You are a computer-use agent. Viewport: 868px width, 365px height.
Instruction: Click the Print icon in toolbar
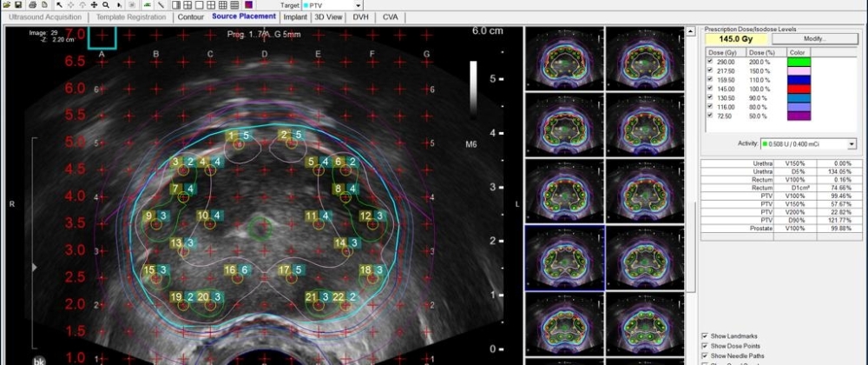pos(31,4)
